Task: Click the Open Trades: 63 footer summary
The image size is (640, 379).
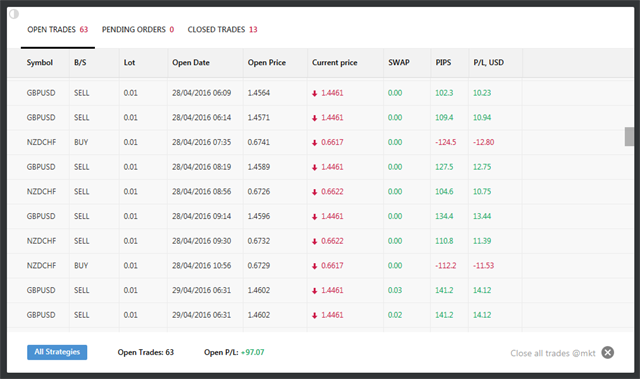Action: pyautogui.click(x=146, y=352)
